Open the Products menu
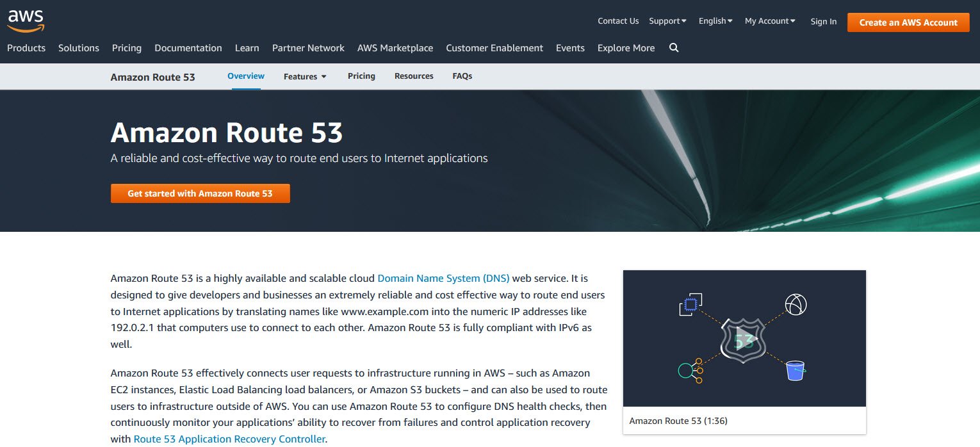The image size is (980, 447). [26, 48]
